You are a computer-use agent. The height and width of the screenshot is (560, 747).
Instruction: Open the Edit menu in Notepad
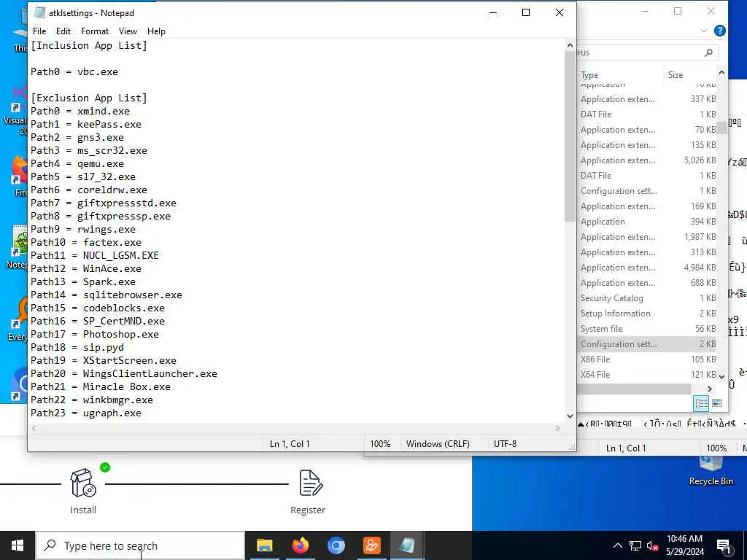coord(63,31)
